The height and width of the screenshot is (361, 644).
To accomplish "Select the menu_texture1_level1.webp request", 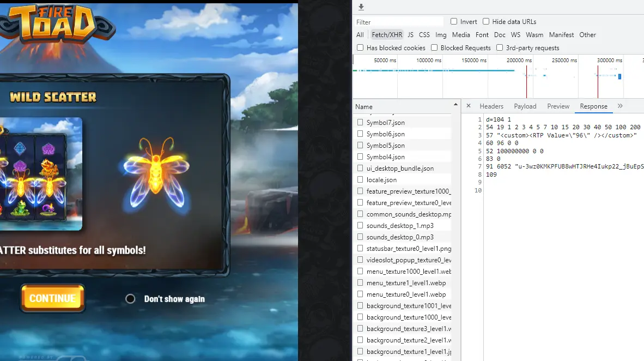I will (406, 283).
